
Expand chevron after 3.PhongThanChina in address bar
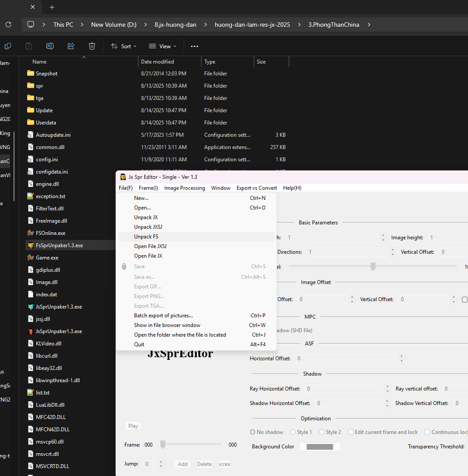click(x=369, y=25)
